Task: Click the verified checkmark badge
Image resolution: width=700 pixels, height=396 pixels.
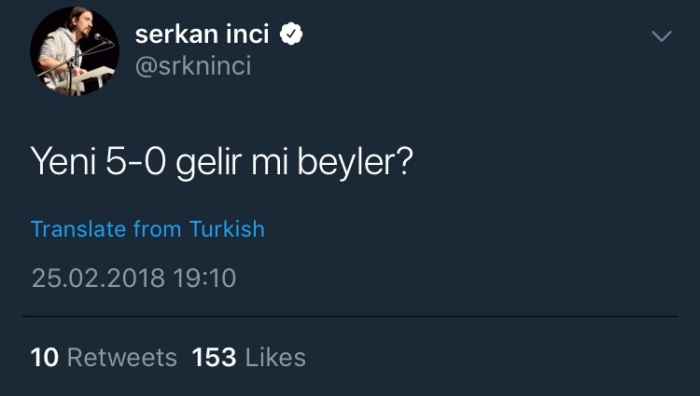Action: tap(291, 34)
